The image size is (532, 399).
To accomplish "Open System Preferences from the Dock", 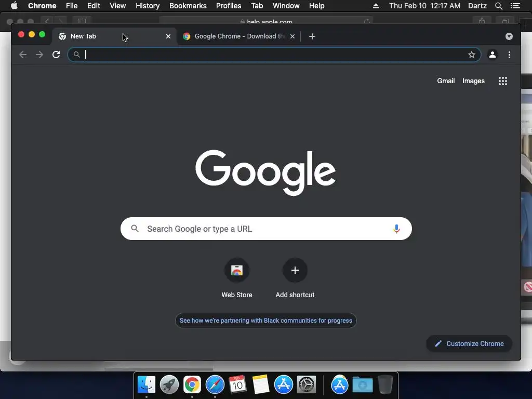I will 307,385.
